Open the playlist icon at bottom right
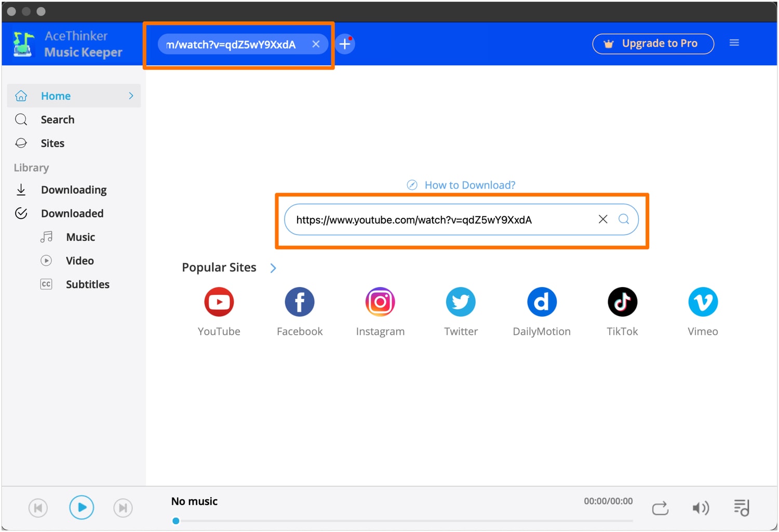This screenshot has height=532, width=779. pos(741,508)
